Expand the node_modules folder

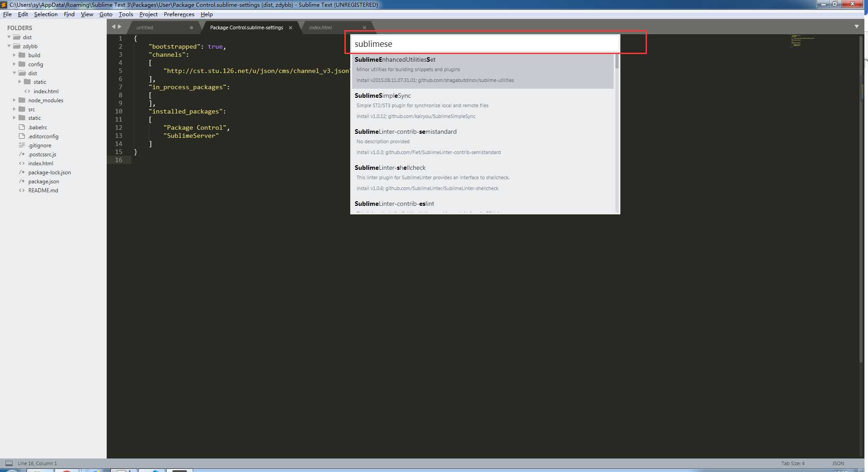coord(14,100)
